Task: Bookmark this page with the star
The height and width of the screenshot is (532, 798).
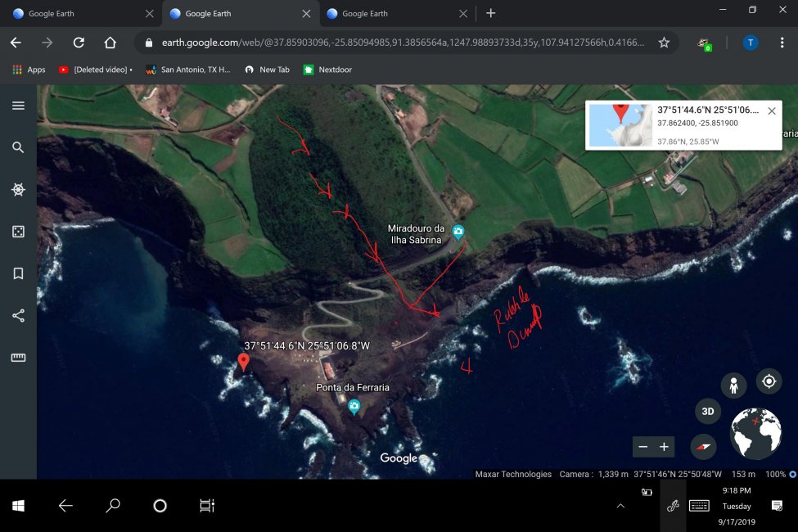Action: 664,43
